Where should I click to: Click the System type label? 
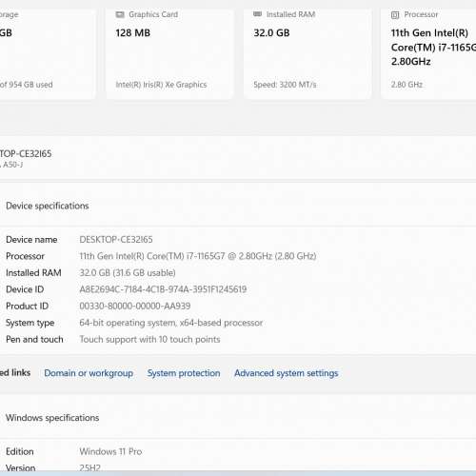(30, 323)
